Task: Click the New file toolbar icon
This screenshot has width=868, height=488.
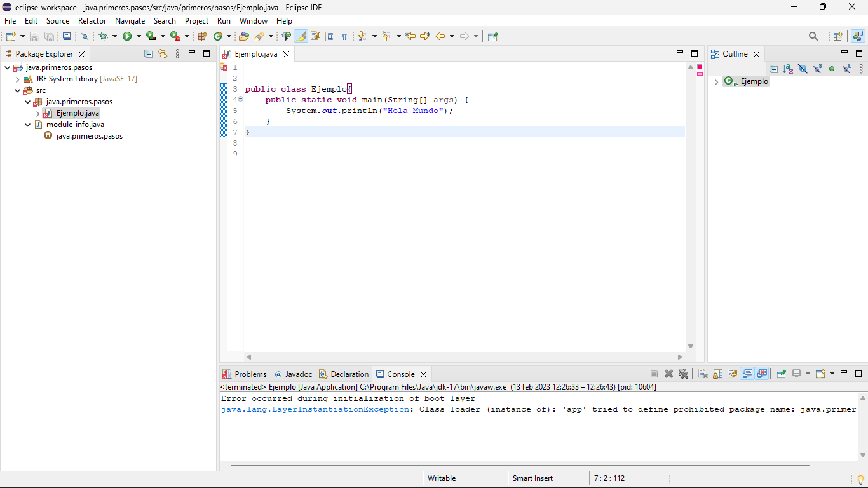Action: pyautogui.click(x=11, y=36)
